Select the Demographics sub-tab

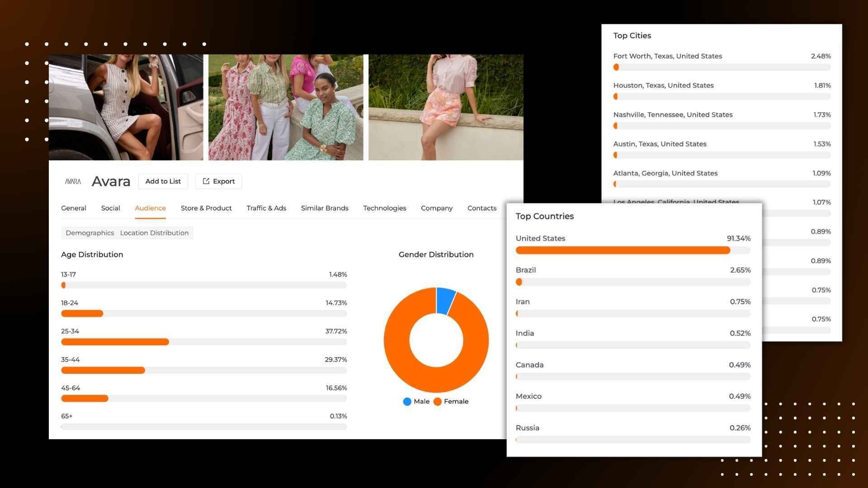point(90,233)
